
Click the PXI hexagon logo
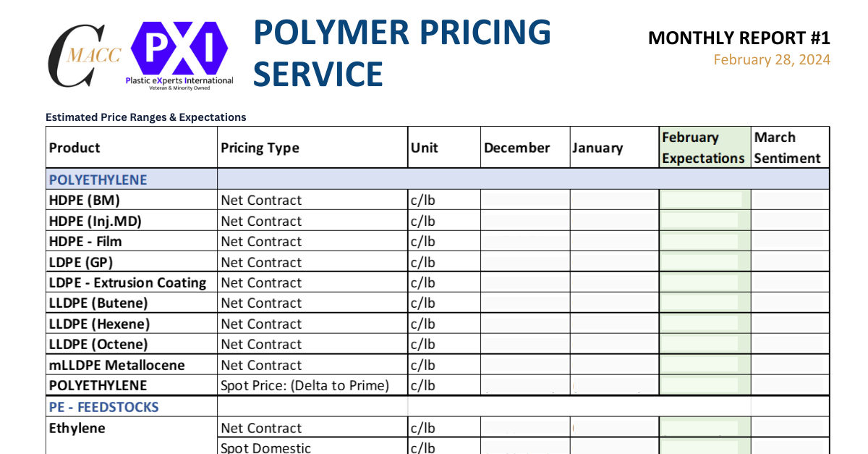(x=179, y=48)
